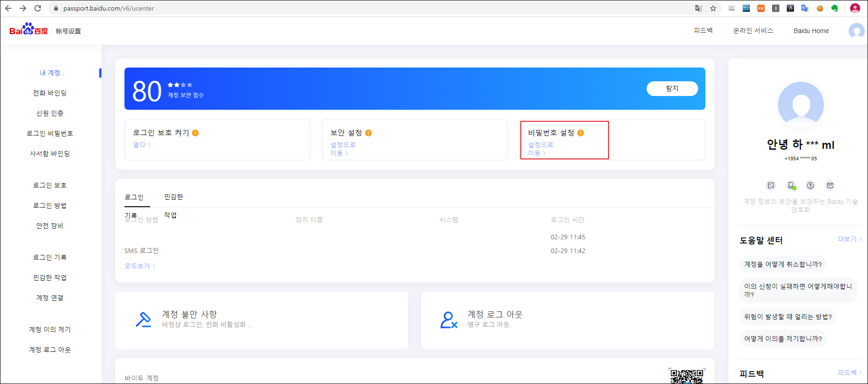Click the email envelope icon under profile
868x384 pixels.
click(830, 186)
